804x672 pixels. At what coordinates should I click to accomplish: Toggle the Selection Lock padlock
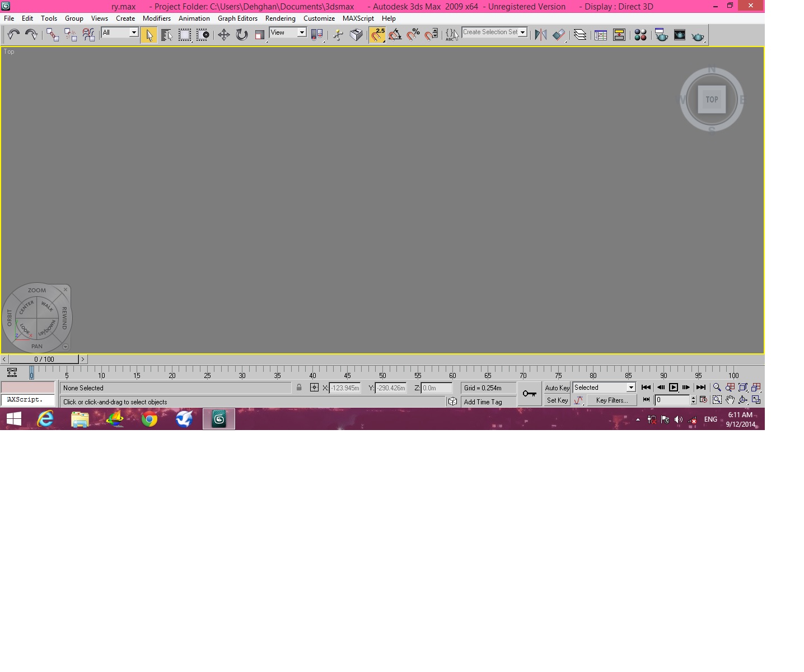pos(299,388)
